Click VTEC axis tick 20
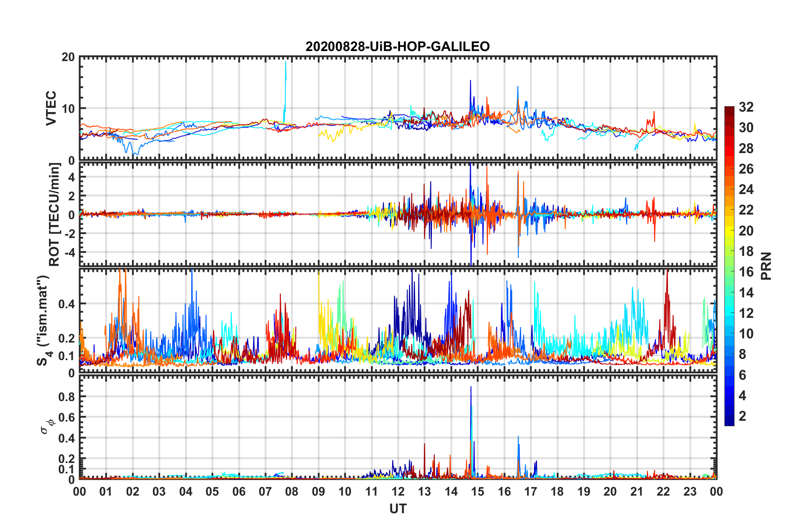This screenshot has height=532, width=796. pyautogui.click(x=68, y=57)
